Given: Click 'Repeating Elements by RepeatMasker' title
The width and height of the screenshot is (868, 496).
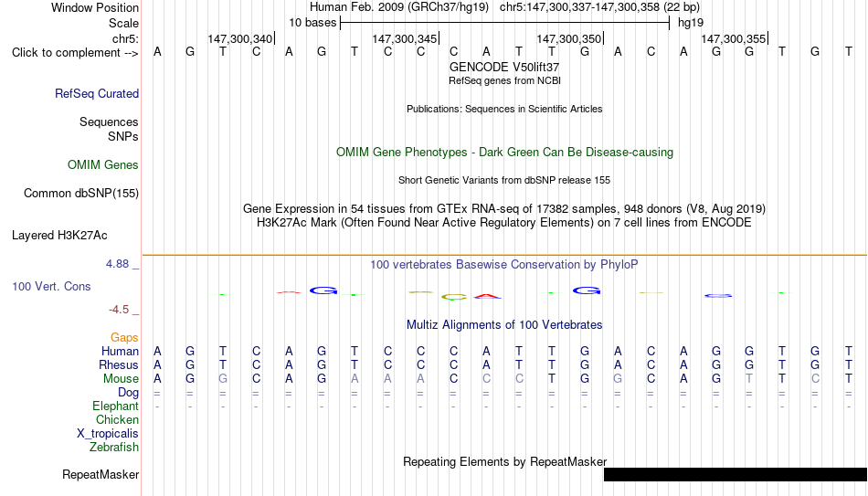Looking at the screenshot, I should (504, 461).
